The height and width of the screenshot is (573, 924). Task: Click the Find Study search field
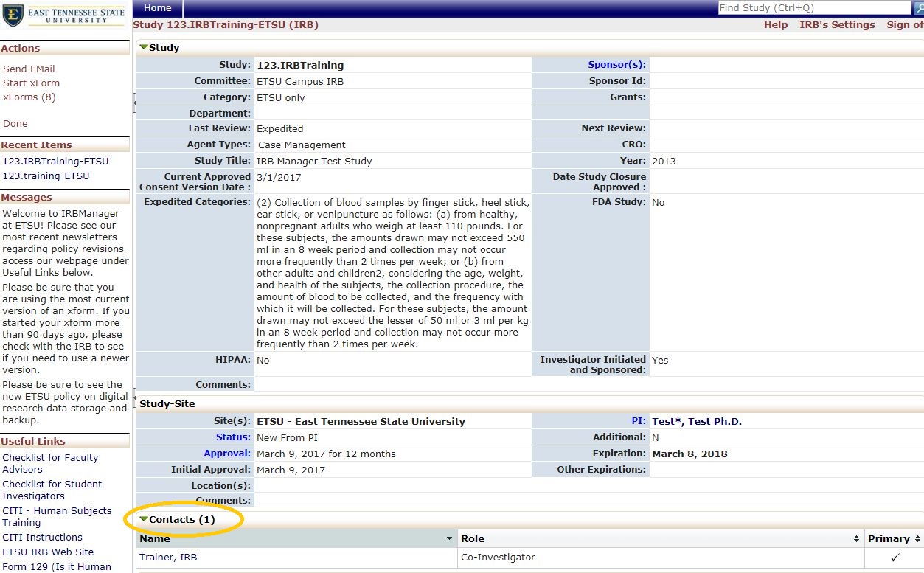click(x=813, y=8)
